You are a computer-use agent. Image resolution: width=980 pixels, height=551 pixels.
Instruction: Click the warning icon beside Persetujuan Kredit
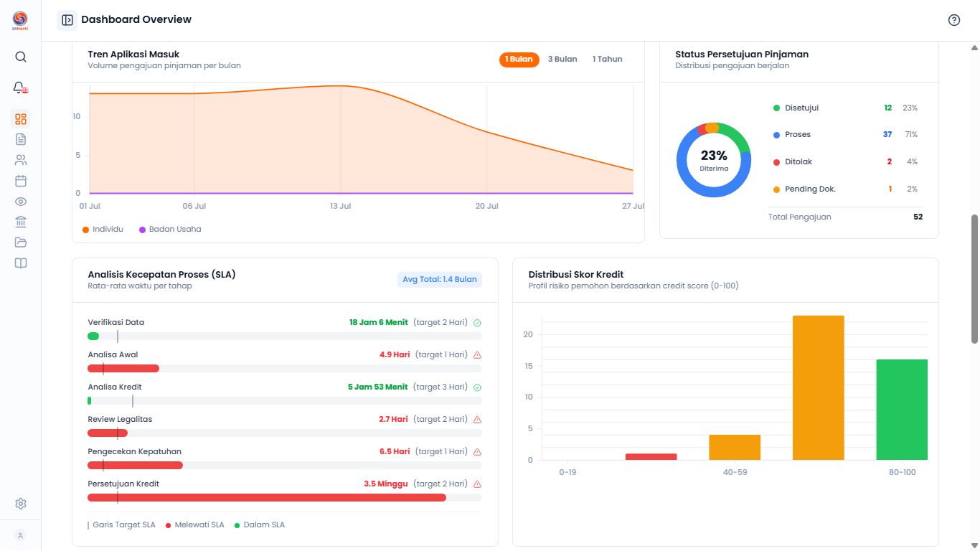pyautogui.click(x=477, y=484)
